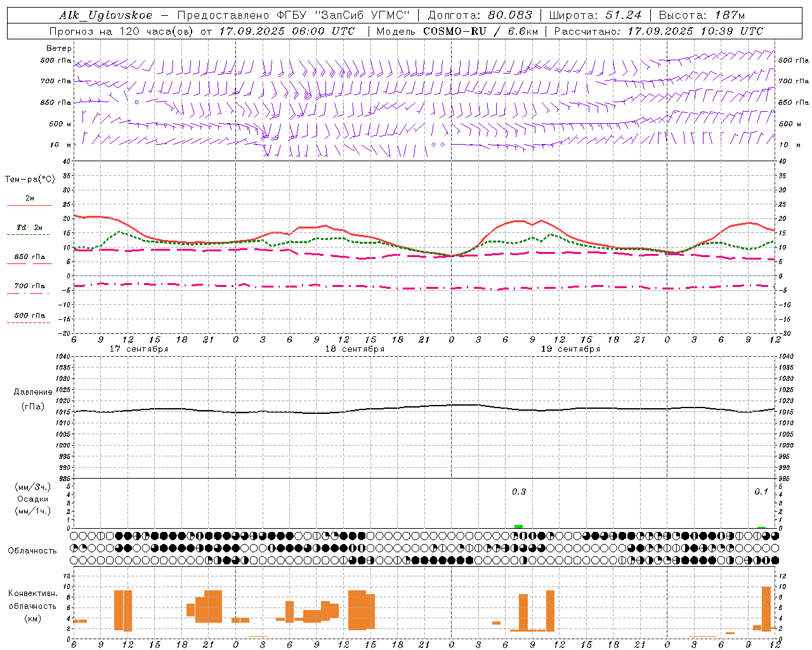
Task: Click the 17 сентября date label
Action: click(139, 349)
